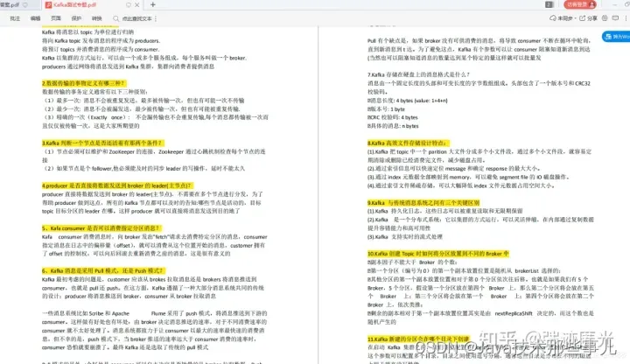Viewport: 630px width, 364px height.
Task: Click the bubble icon on the Kafka tab
Action: [x=129, y=5]
